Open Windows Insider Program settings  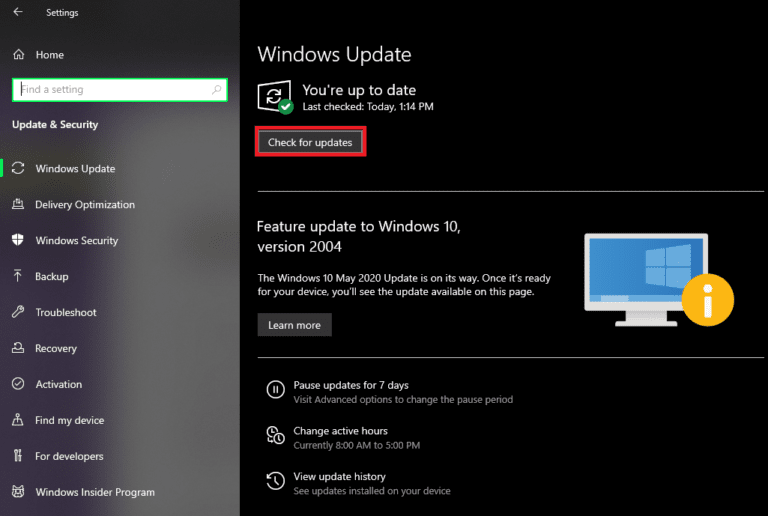(x=95, y=493)
